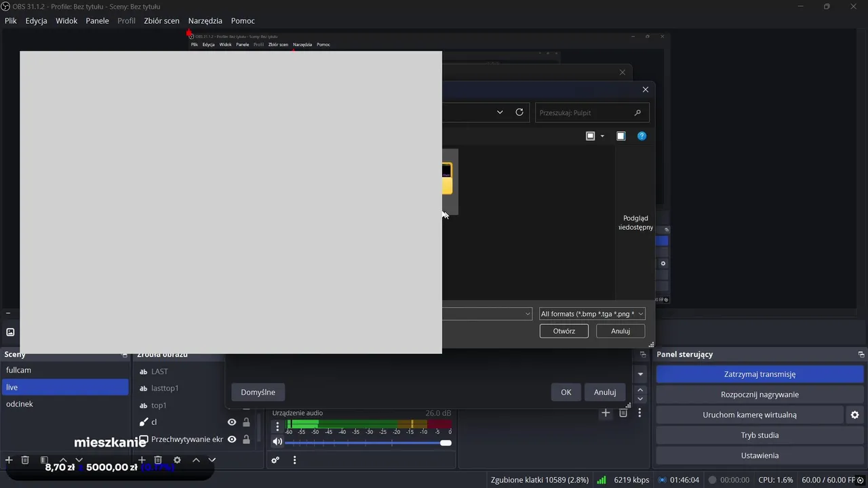The height and width of the screenshot is (488, 868).
Task: Change view layout icon in file dialog
Action: click(x=590, y=136)
